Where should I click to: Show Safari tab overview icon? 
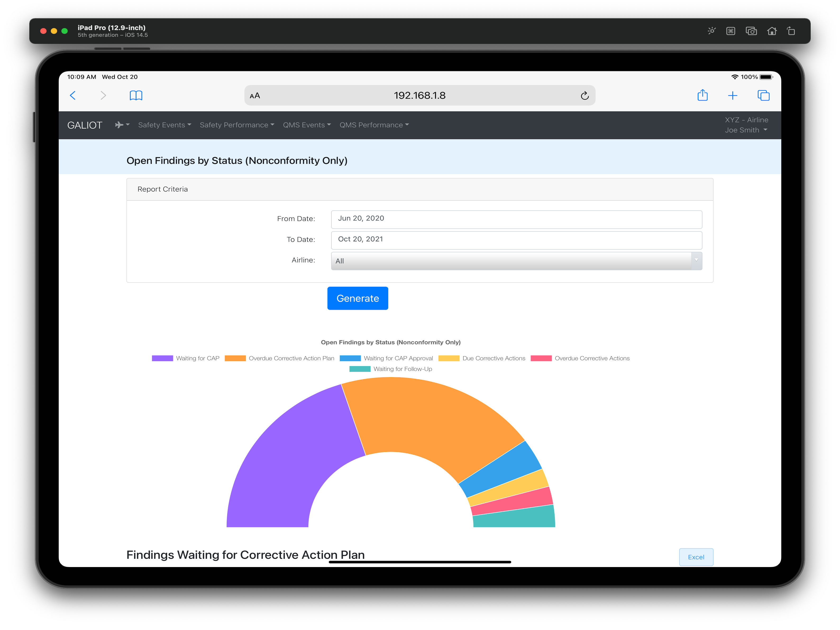pyautogui.click(x=763, y=95)
